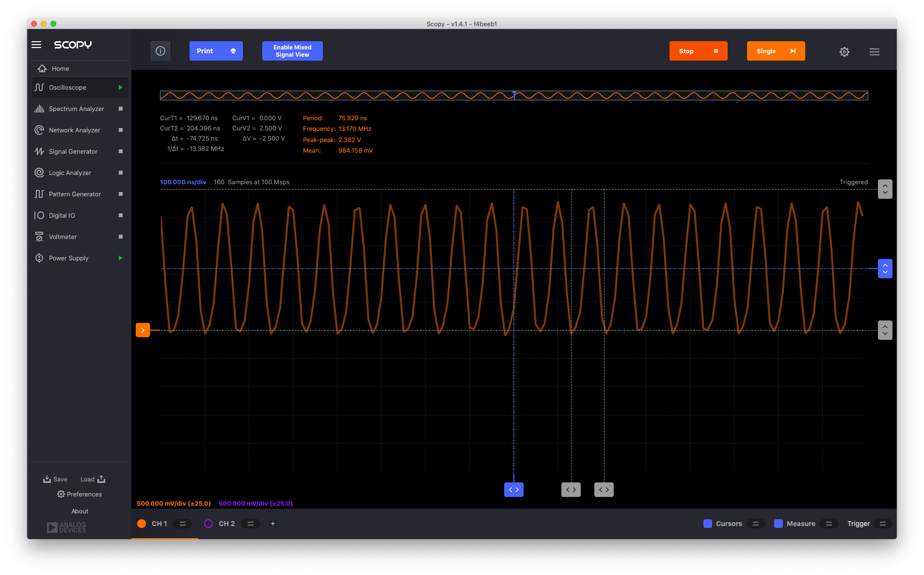
Task: Click the lower gray vertical cursor stepper
Action: click(885, 330)
